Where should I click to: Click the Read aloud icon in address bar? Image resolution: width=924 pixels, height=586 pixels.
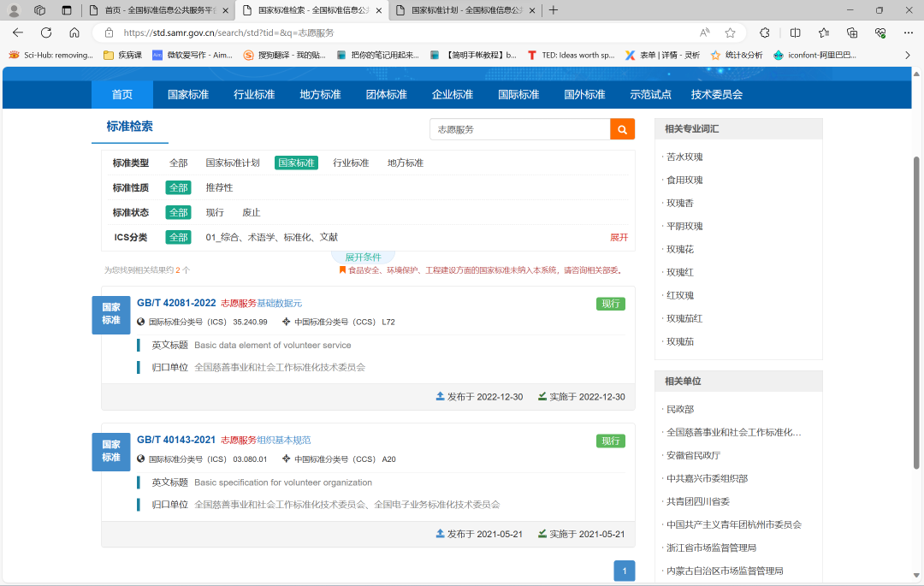704,33
